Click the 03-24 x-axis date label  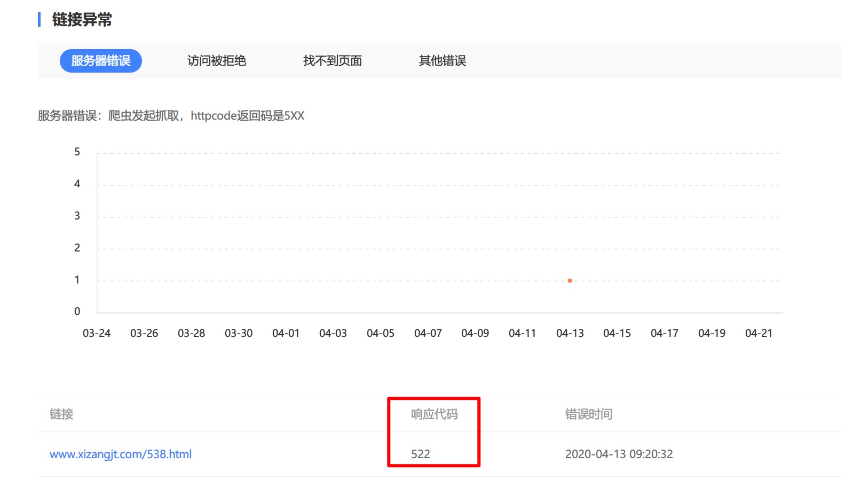tap(97, 333)
